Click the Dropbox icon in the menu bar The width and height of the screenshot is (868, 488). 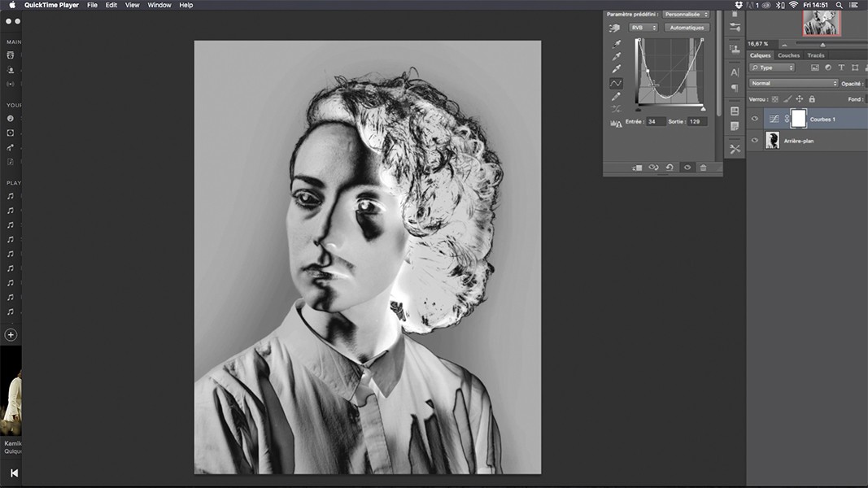[x=739, y=5]
